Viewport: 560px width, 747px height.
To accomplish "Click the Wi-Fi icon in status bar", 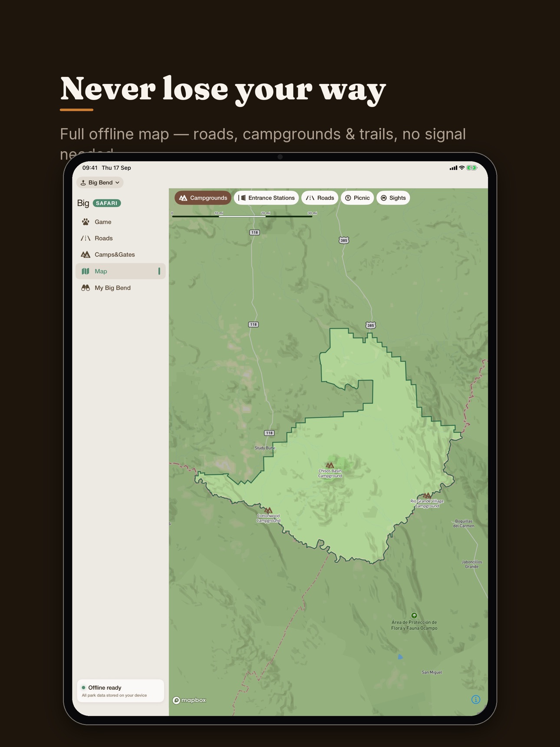I will pos(462,168).
